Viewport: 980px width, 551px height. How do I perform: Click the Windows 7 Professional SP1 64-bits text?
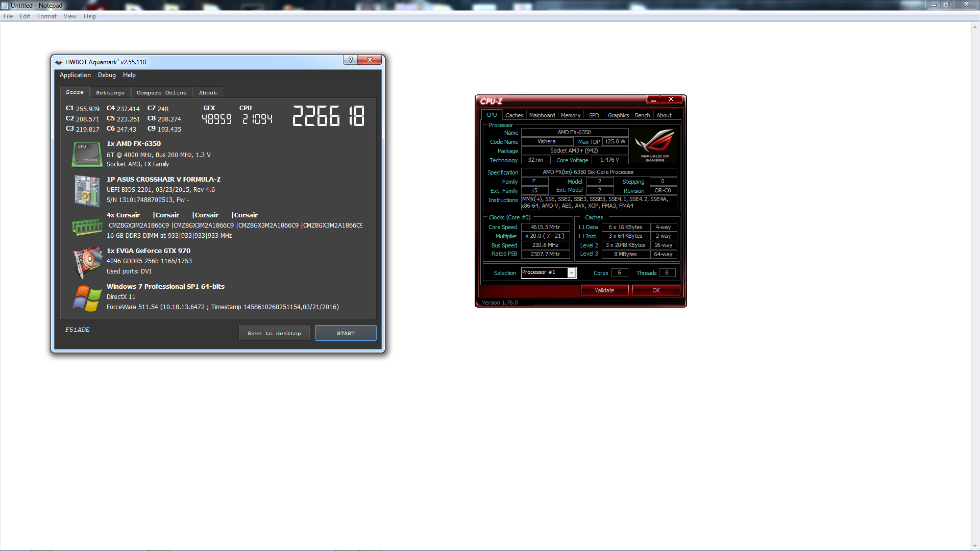click(165, 287)
